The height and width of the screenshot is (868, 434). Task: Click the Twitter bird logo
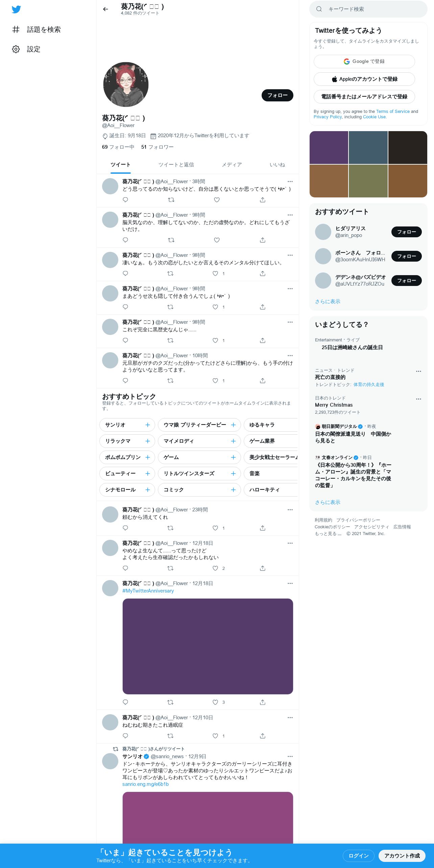coord(16,9)
